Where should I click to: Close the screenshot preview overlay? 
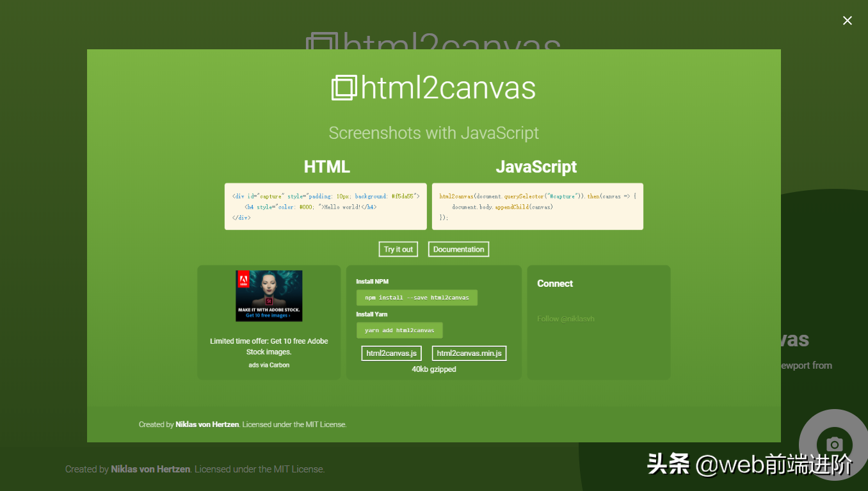click(847, 20)
